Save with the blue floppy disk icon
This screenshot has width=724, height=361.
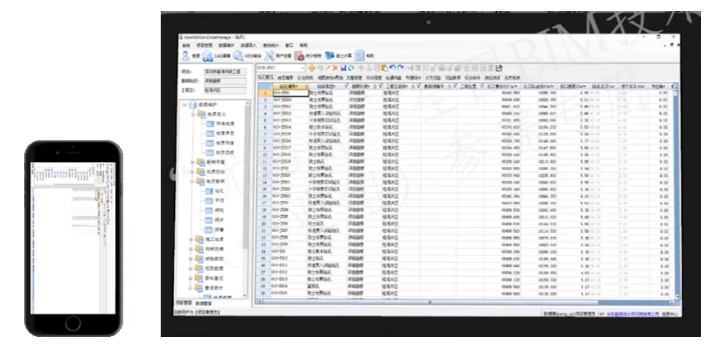click(343, 68)
